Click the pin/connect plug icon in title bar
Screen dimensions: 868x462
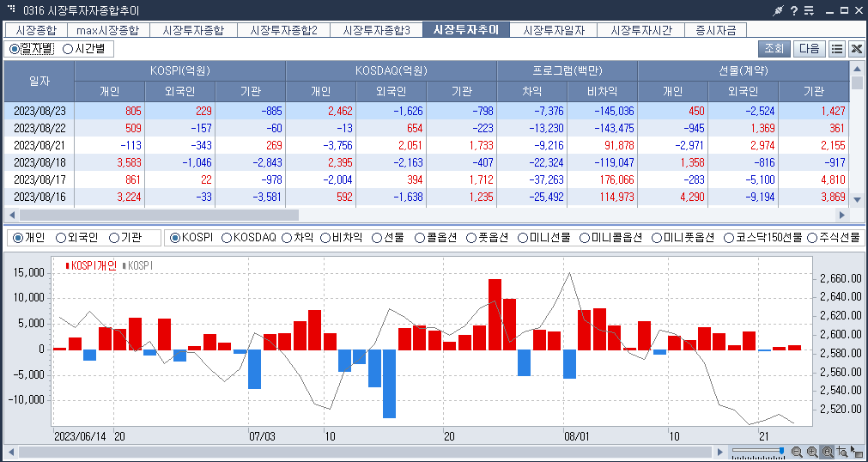pyautogui.click(x=779, y=10)
